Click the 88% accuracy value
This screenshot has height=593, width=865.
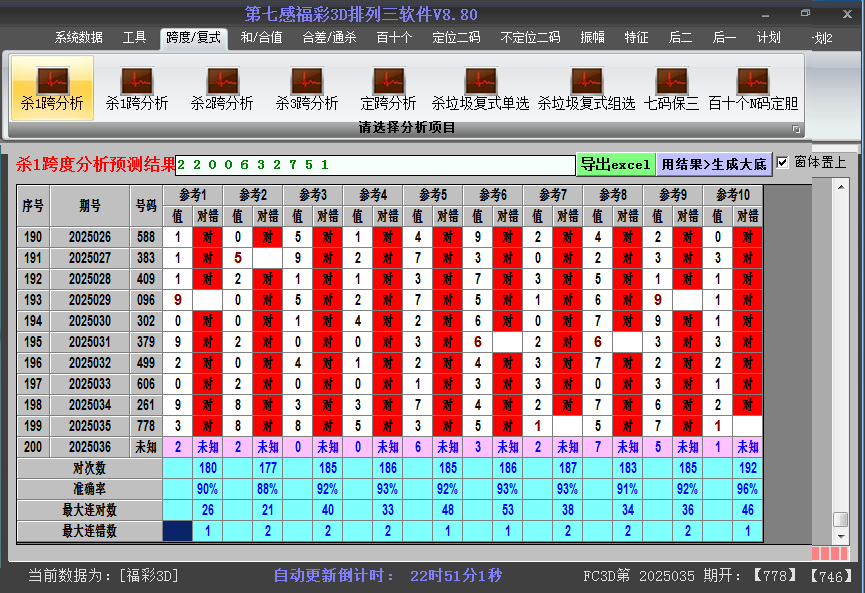click(x=268, y=489)
